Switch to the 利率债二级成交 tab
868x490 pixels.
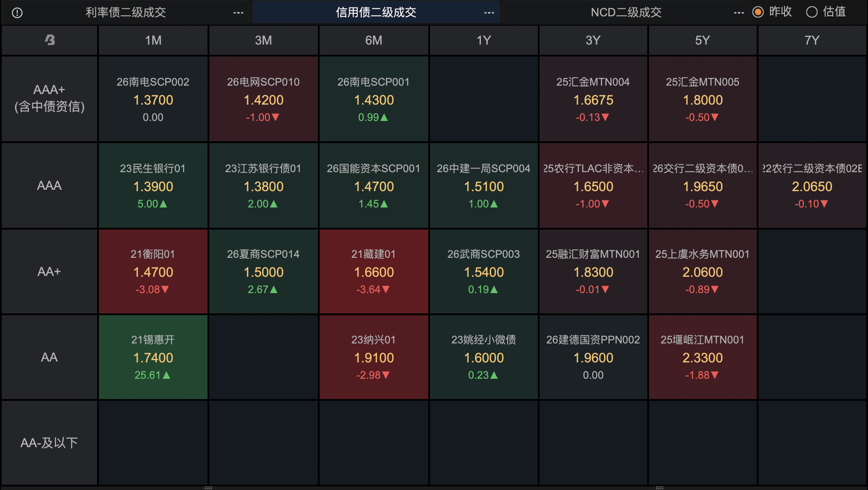[126, 12]
